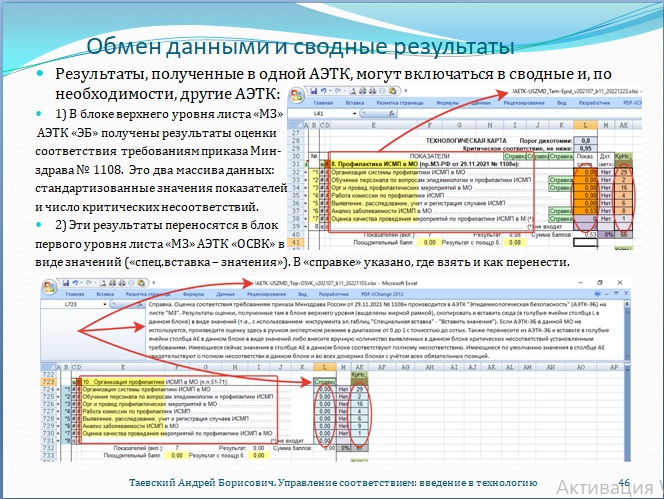
Task: Click 'Работа комиссии по профилактике ИСМП' in row 35
Action: pyautogui.click(x=387, y=196)
